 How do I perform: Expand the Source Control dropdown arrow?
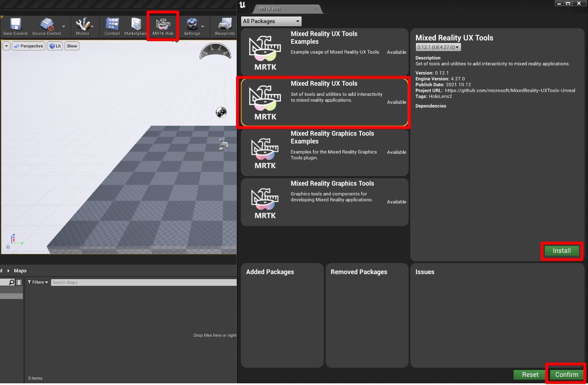(x=64, y=26)
